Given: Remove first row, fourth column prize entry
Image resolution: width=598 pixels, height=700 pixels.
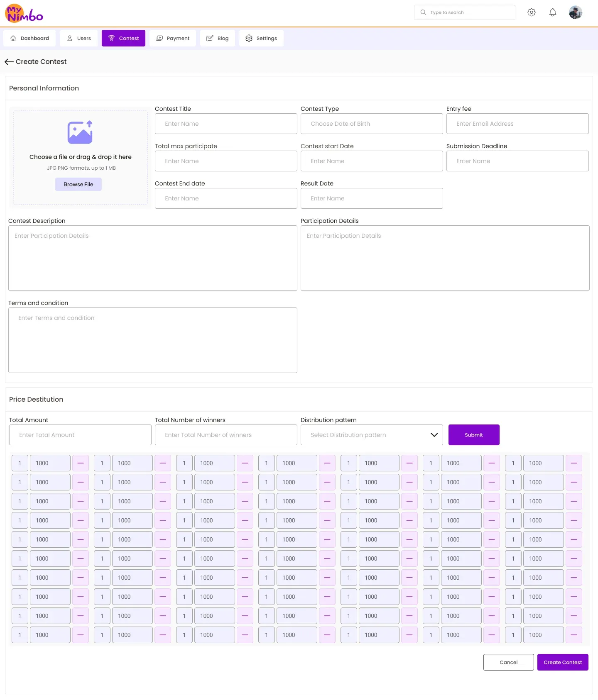Looking at the screenshot, I should pyautogui.click(x=327, y=463).
